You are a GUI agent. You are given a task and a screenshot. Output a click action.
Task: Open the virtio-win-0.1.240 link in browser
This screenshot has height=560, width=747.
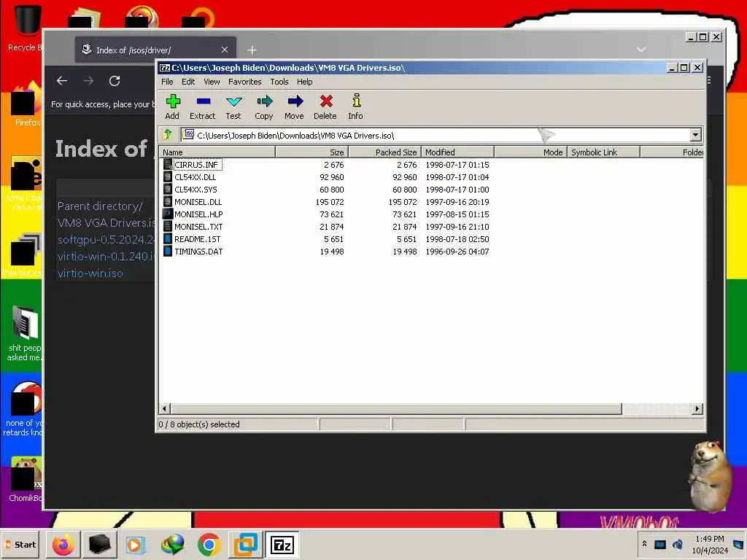pyautogui.click(x=107, y=256)
